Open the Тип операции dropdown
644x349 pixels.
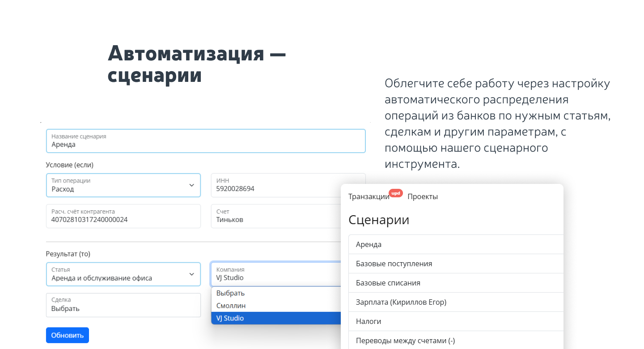pyautogui.click(x=123, y=185)
